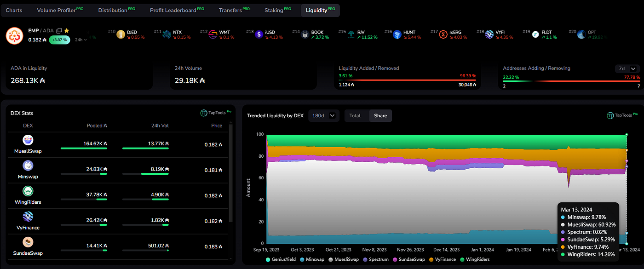Click the FLDT token icon
This screenshot has width=644, height=269.
(535, 34)
